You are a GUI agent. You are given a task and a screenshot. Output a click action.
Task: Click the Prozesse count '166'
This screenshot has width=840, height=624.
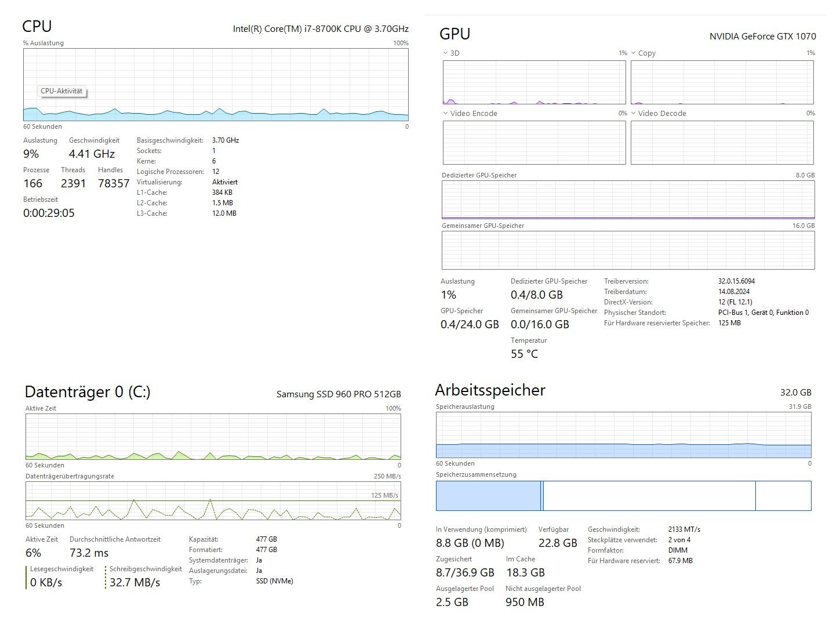32,183
